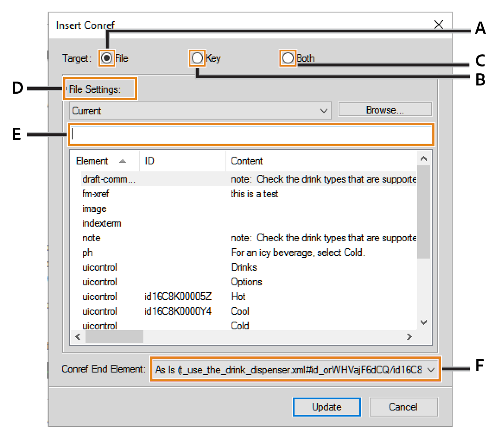The width and height of the screenshot is (504, 439).
Task: Click the scrollbar down arrow
Action: click(424, 322)
